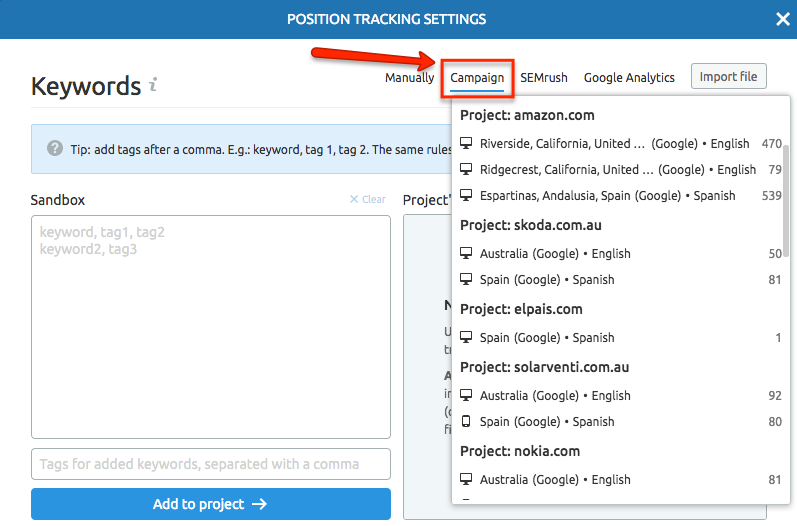Close the Position Tracking Settings dialog

pos(783,19)
